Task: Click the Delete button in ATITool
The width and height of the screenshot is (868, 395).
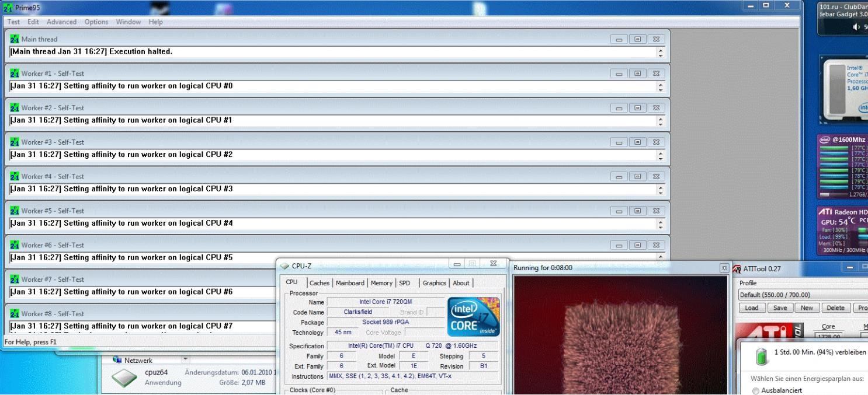Action: click(836, 308)
